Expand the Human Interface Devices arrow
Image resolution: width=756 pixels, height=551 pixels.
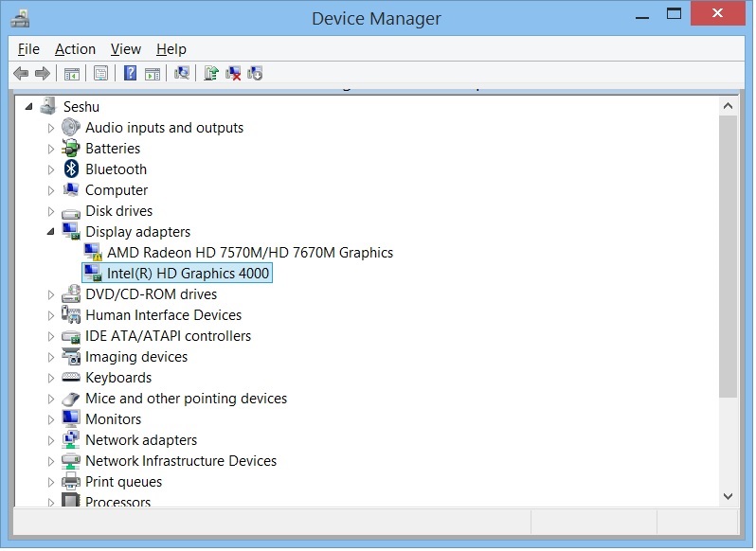click(x=50, y=315)
